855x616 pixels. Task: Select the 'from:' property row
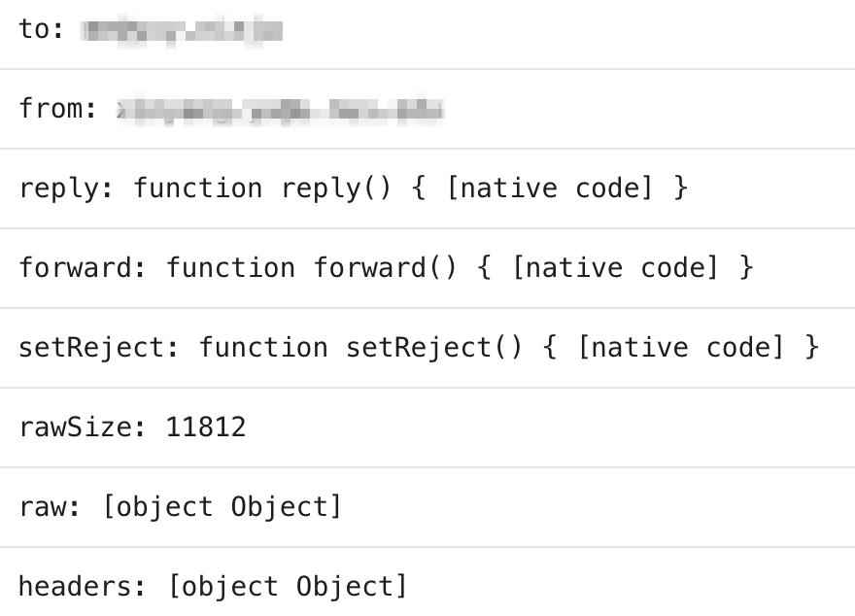427,109
